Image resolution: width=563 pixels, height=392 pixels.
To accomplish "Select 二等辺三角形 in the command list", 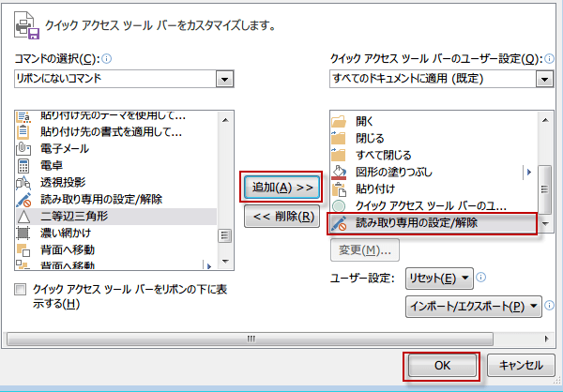I will (116, 217).
